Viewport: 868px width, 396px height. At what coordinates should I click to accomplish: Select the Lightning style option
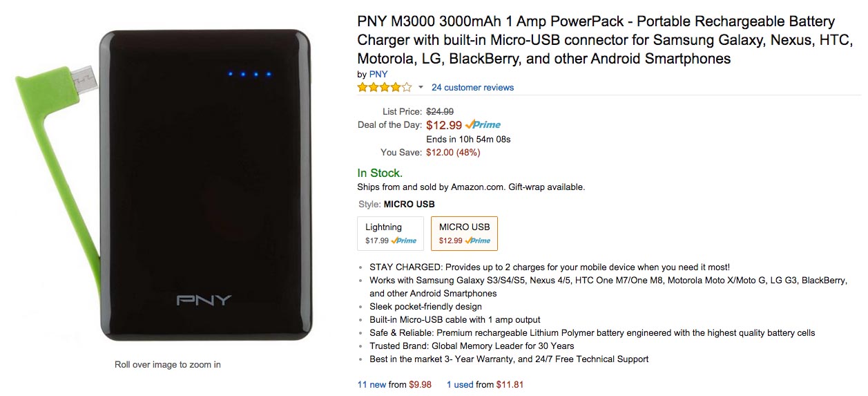390,233
